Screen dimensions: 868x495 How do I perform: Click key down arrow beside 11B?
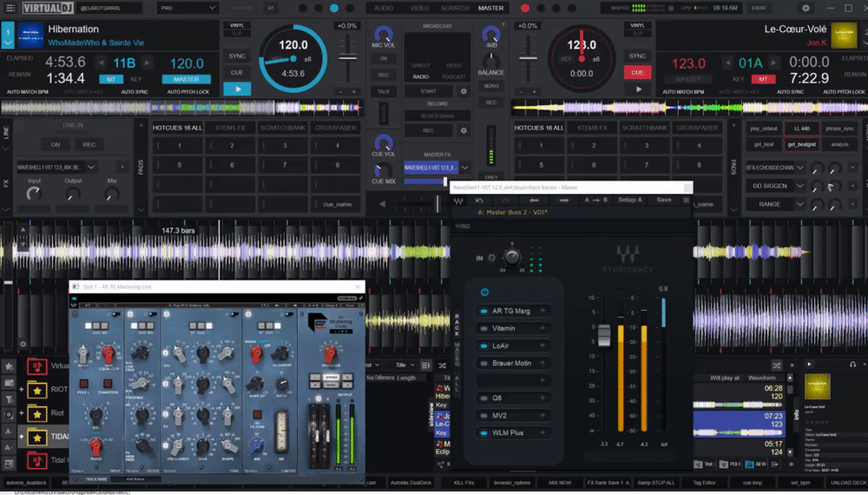(x=101, y=63)
